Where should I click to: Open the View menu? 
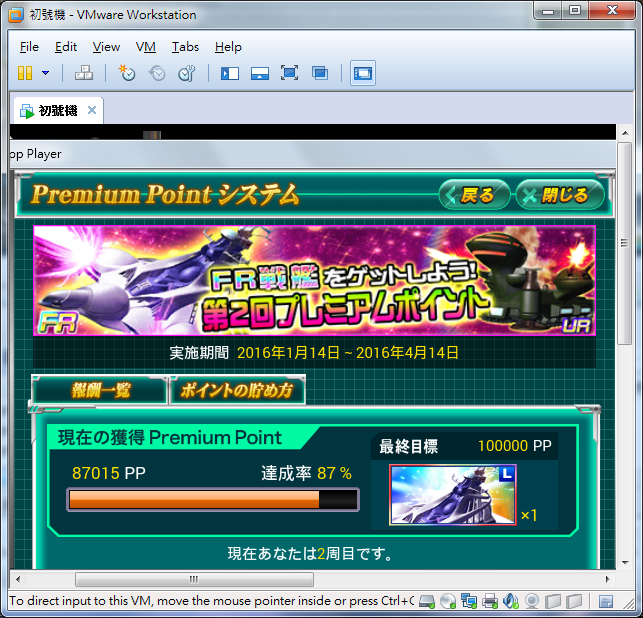click(106, 47)
